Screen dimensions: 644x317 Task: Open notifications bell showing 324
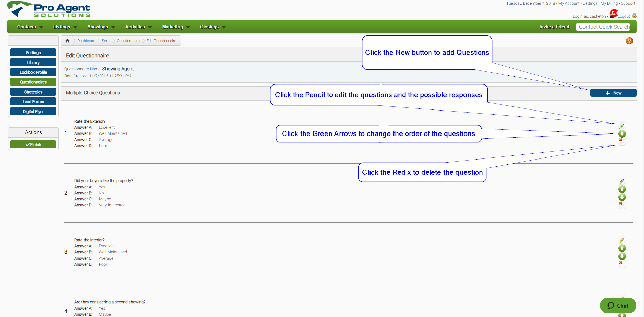(614, 14)
